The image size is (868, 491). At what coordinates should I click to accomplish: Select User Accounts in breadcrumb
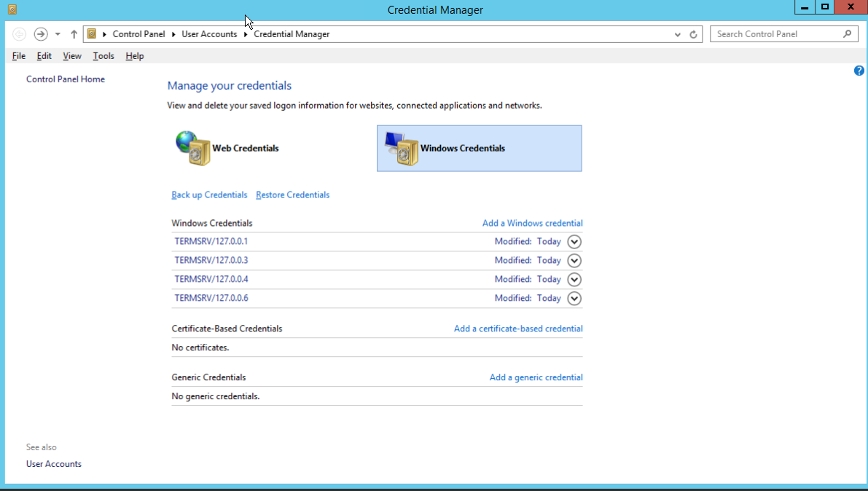click(209, 34)
